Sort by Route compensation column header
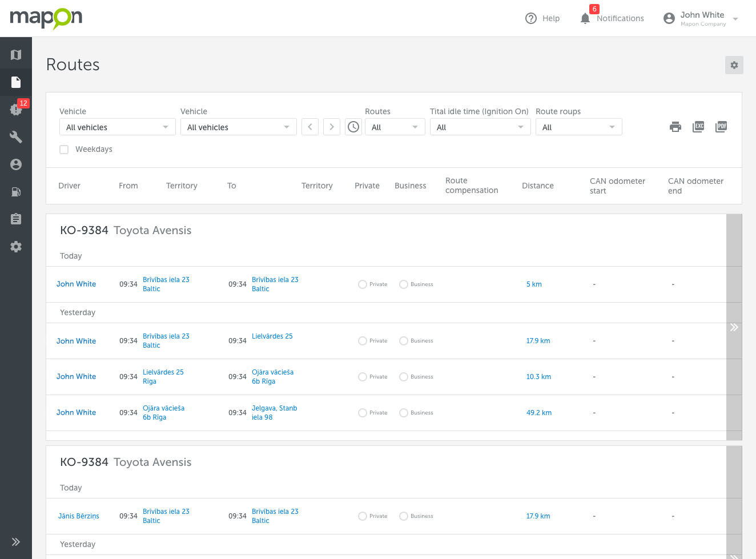Viewport: 756px width, 559px height. (472, 186)
